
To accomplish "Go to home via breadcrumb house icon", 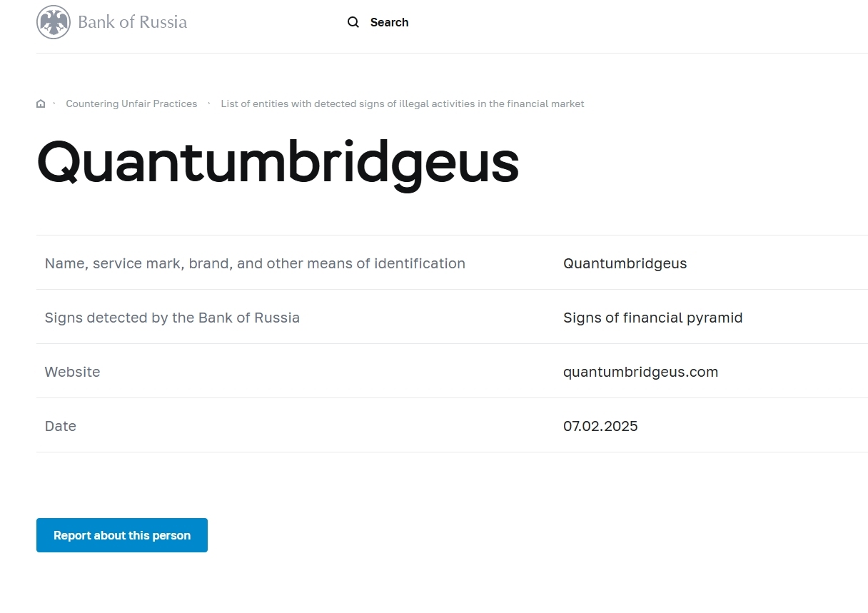I will (x=41, y=104).
